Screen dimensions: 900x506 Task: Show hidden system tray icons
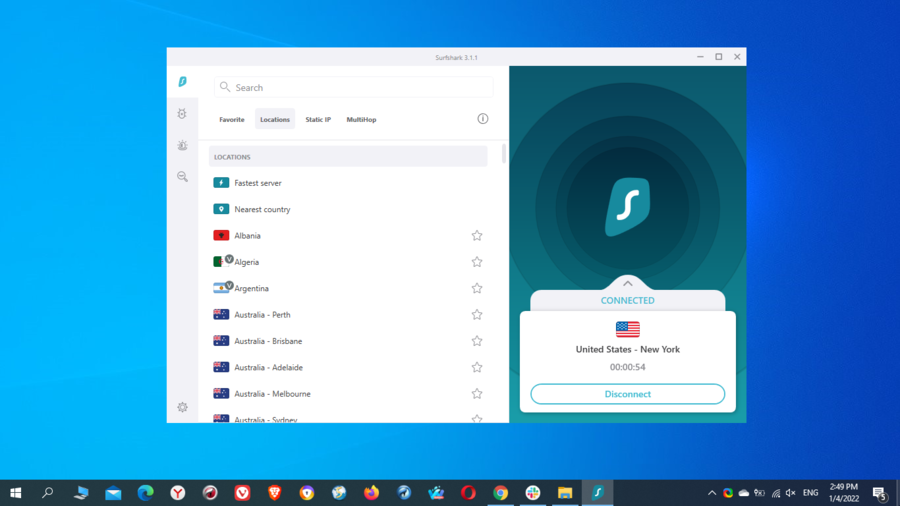click(712, 493)
